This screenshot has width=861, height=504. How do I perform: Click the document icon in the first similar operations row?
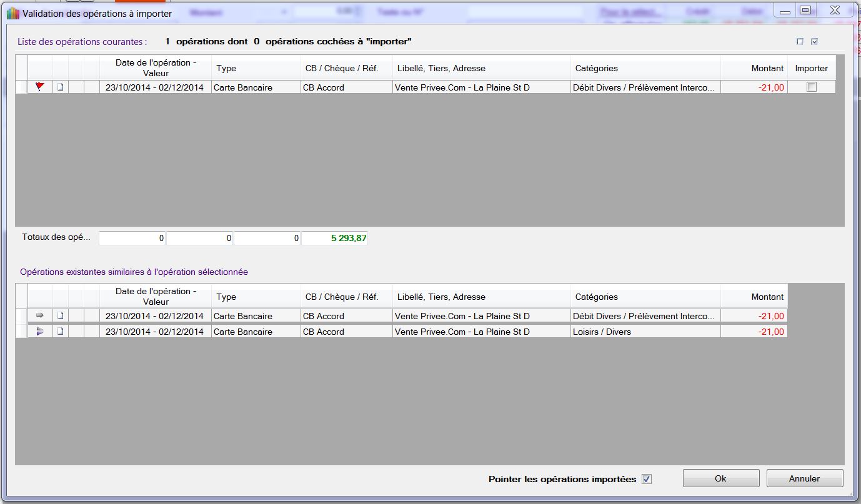tap(61, 316)
